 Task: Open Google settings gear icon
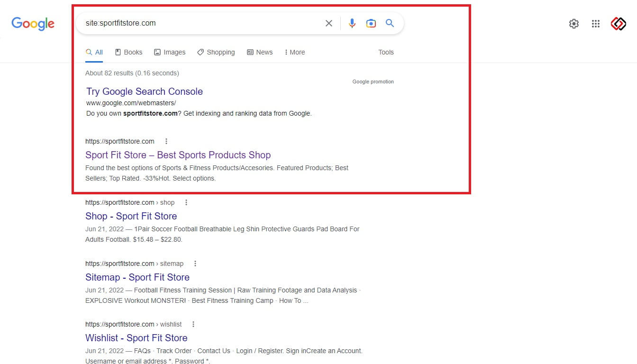click(574, 24)
